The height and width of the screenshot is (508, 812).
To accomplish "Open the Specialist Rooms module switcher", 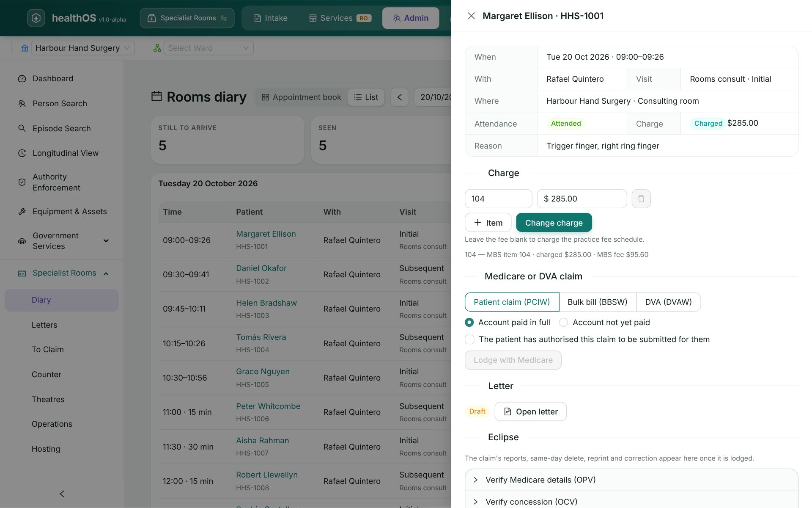I will [x=187, y=18].
